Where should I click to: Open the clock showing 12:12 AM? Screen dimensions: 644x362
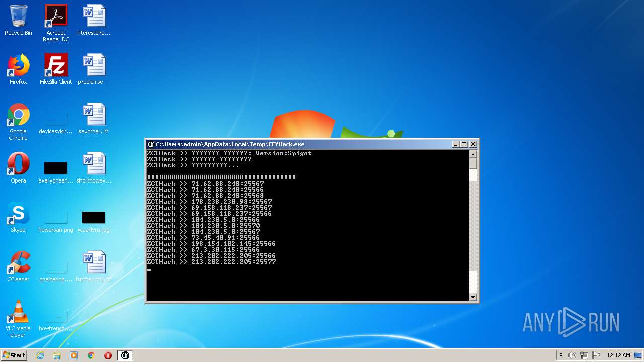618,355
